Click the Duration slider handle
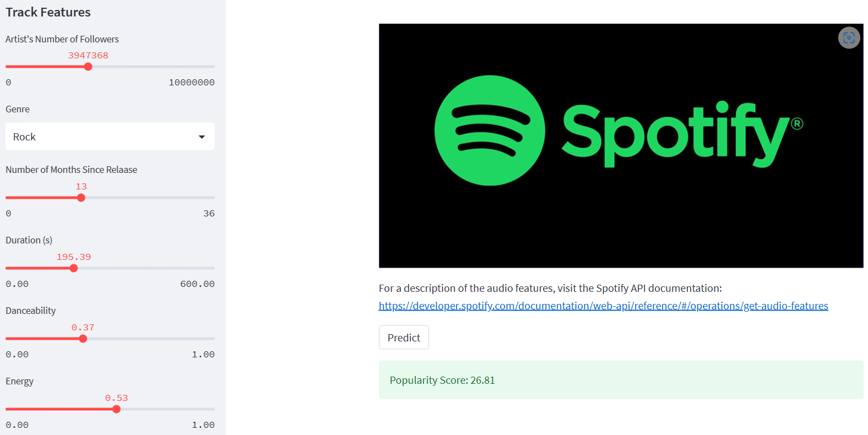 [74, 268]
